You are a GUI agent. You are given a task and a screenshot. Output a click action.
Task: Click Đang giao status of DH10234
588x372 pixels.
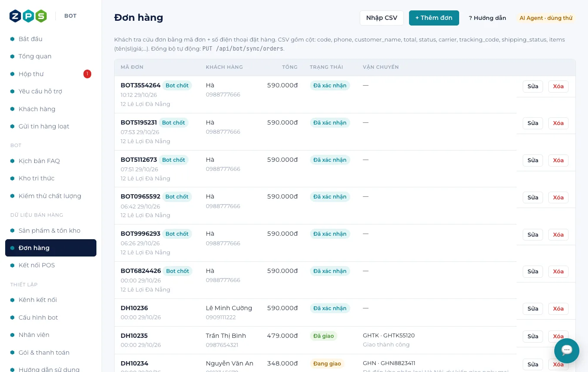327,364
